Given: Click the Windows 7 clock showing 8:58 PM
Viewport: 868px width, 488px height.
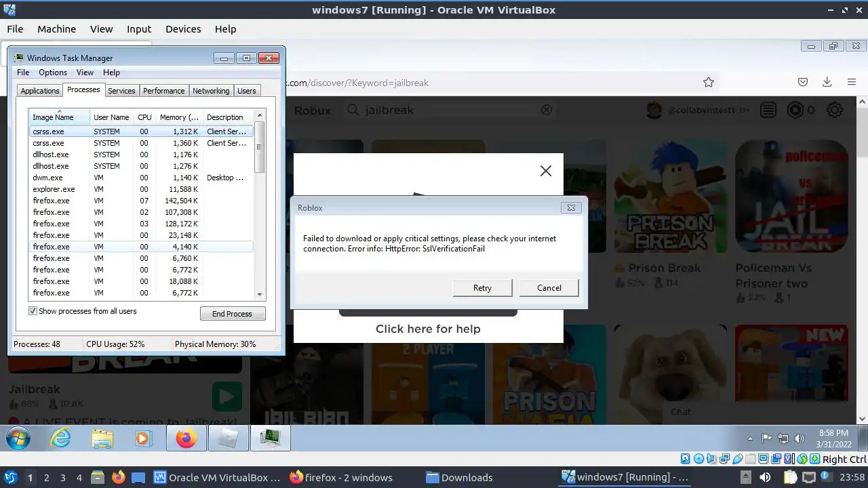Looking at the screenshot, I should [833, 439].
